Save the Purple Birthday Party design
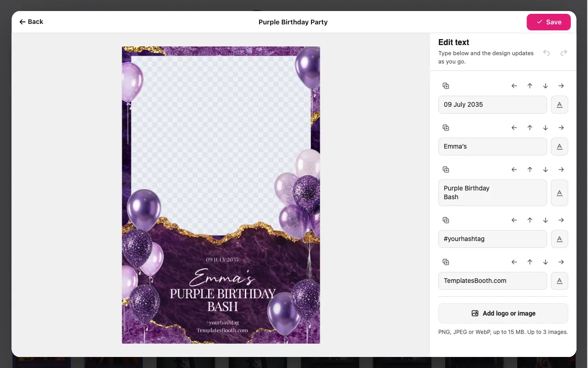The height and width of the screenshot is (368, 588). click(x=548, y=22)
